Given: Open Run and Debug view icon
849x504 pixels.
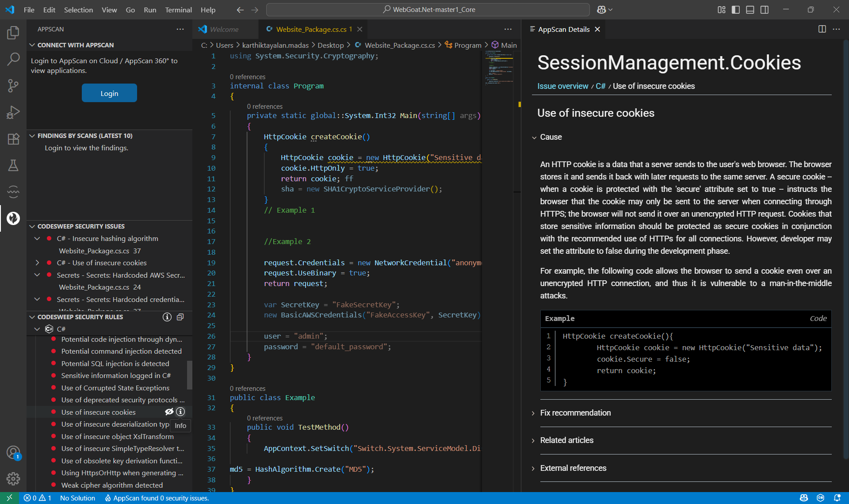Looking at the screenshot, I should click(13, 112).
